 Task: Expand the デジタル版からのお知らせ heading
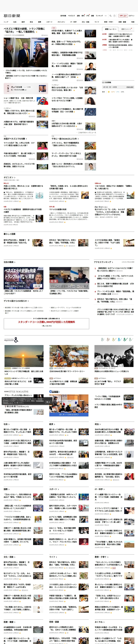pyautogui.click(x=16, y=301)
